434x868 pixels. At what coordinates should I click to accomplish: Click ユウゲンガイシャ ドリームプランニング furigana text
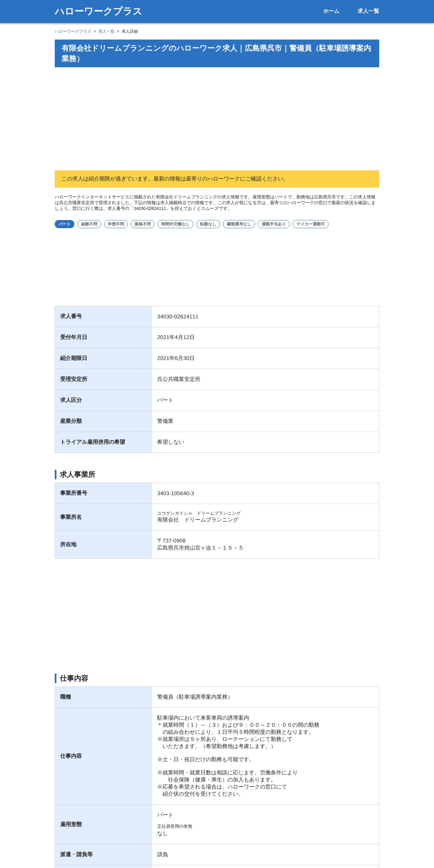click(x=199, y=513)
